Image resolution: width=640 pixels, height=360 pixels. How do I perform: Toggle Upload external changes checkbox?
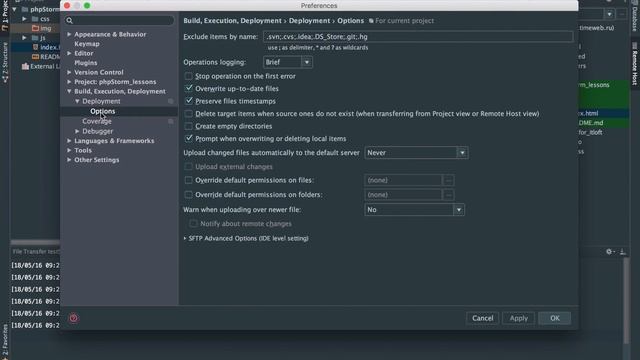click(189, 167)
